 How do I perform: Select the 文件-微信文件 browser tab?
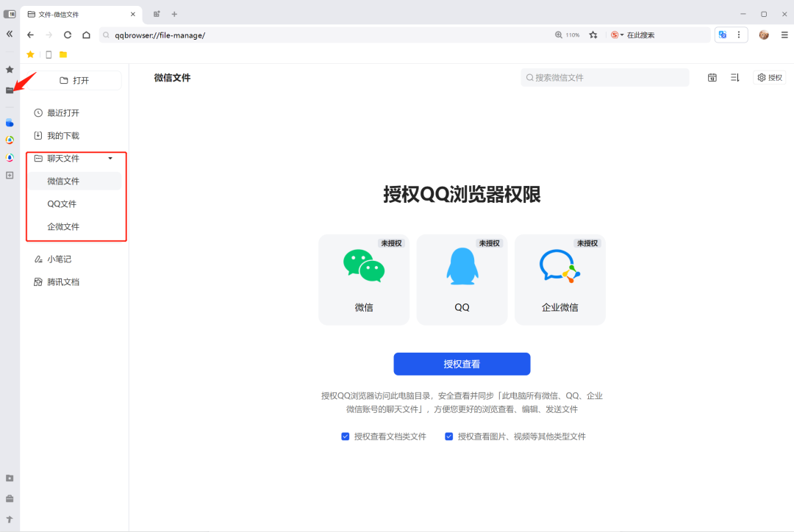point(81,14)
